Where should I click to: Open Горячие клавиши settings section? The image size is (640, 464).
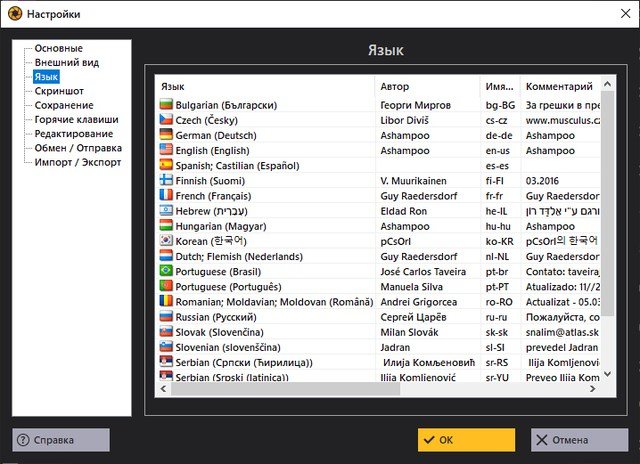[x=76, y=120]
